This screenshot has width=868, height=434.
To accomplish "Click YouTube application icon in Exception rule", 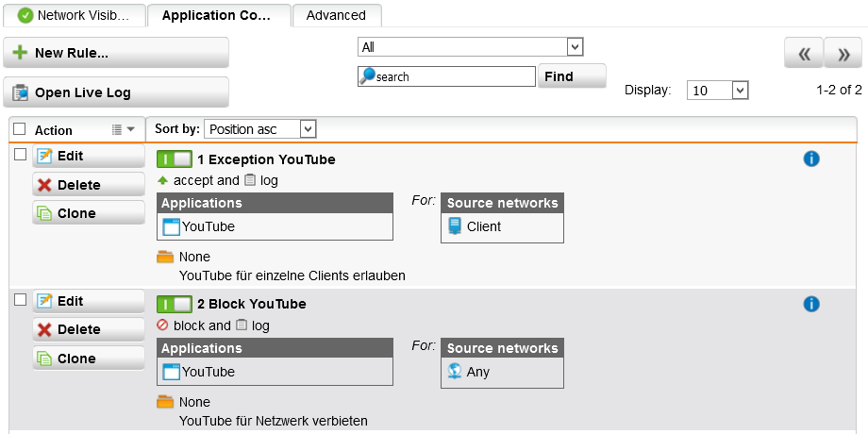I will pyautogui.click(x=171, y=226).
